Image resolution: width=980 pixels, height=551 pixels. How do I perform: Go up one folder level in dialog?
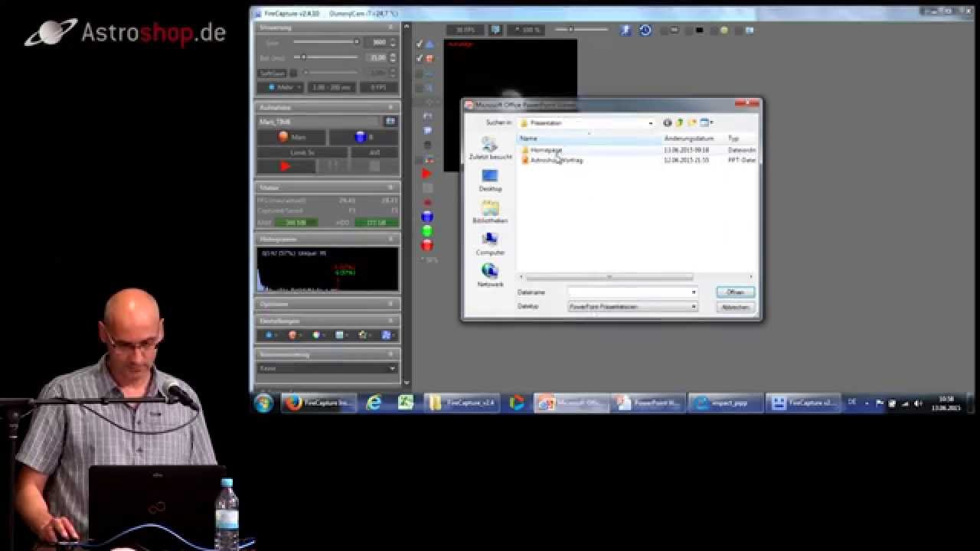tap(679, 122)
